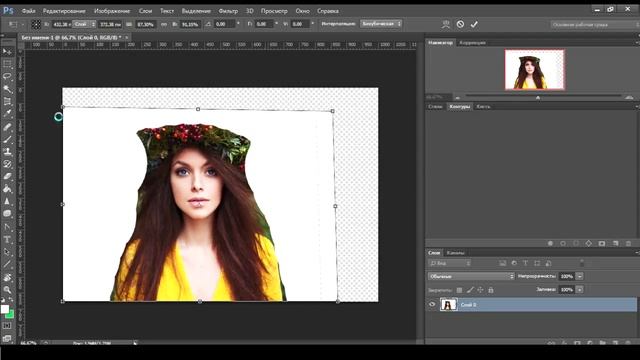The image size is (640, 360).
Task: Switch to warp mode icon
Action: (x=446, y=24)
